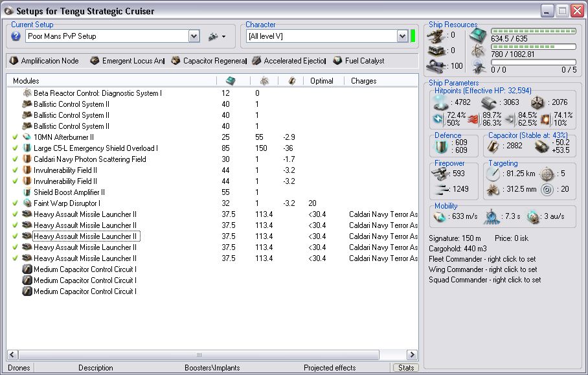
Task: Open the Drones tab
Action: click(19, 367)
